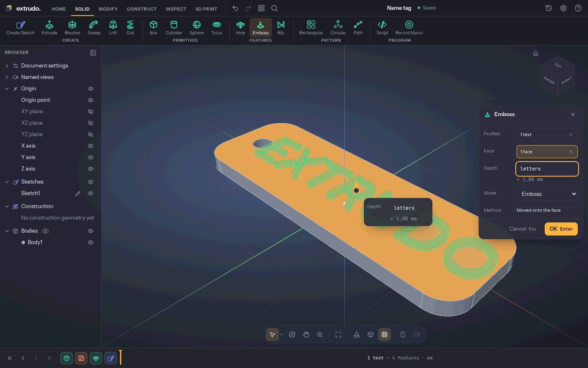Click the Depth field in Emboss panel

pyautogui.click(x=547, y=169)
